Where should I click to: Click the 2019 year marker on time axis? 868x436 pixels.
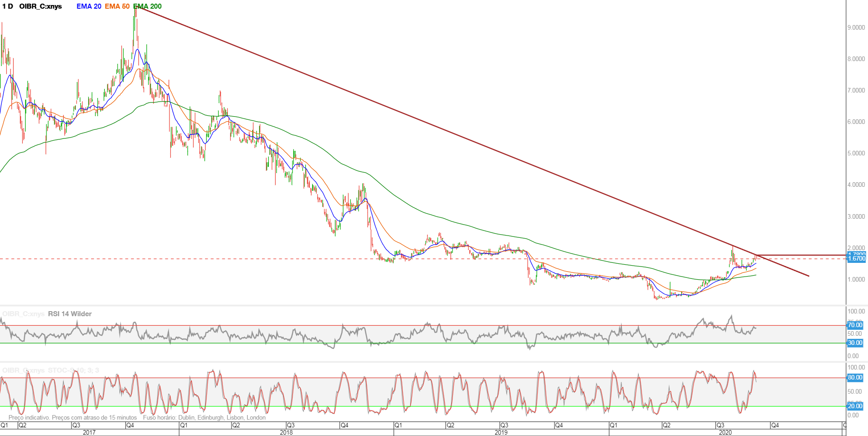(x=501, y=432)
